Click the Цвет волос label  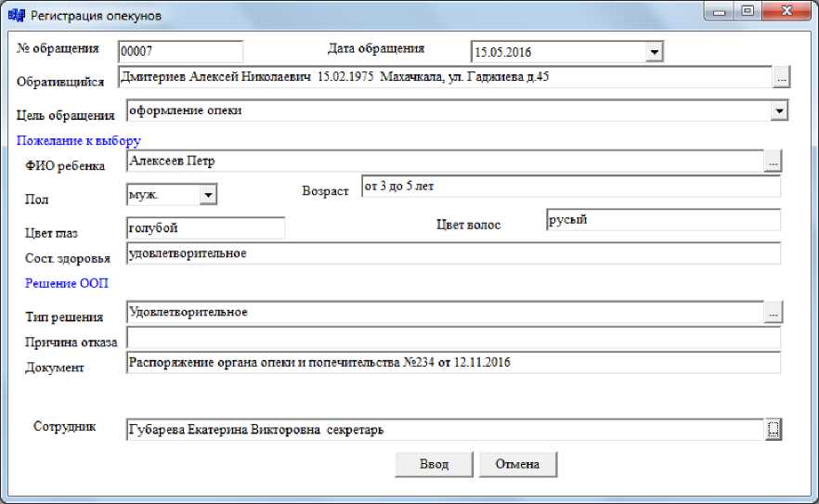pos(469,225)
